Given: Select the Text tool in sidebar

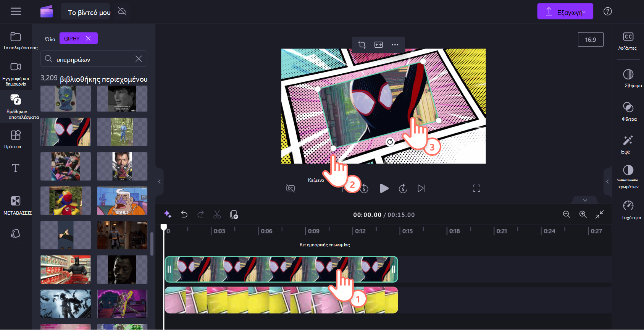Looking at the screenshot, I should pos(16,168).
